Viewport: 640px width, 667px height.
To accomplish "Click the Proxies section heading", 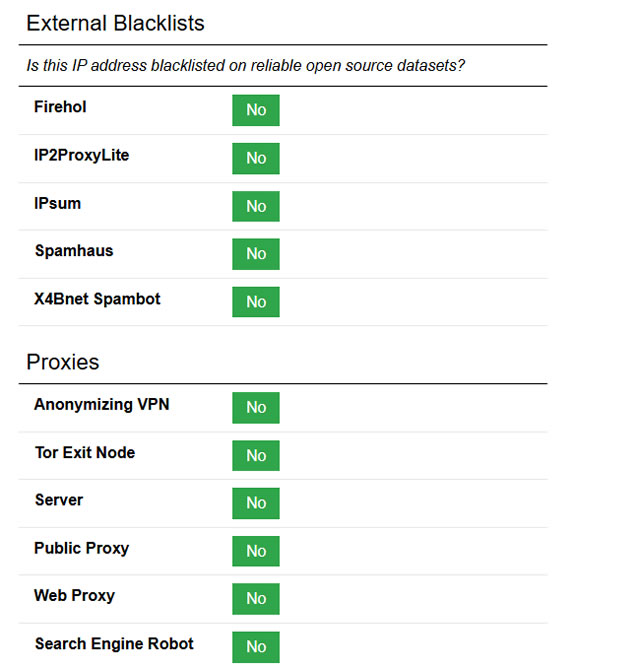I will click(63, 362).
